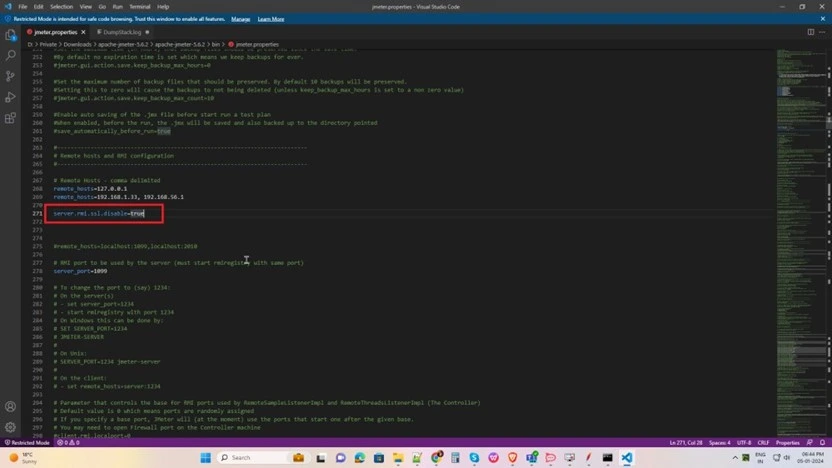Expand the jmeter.properties breadcrumb
Image resolution: width=832 pixels, height=468 pixels.
257,45
